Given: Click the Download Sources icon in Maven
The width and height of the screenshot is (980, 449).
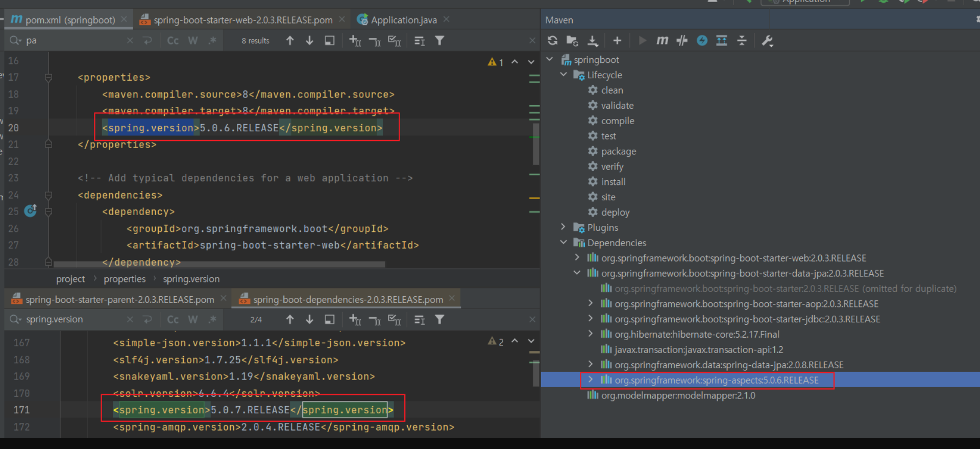Looking at the screenshot, I should coord(593,41).
